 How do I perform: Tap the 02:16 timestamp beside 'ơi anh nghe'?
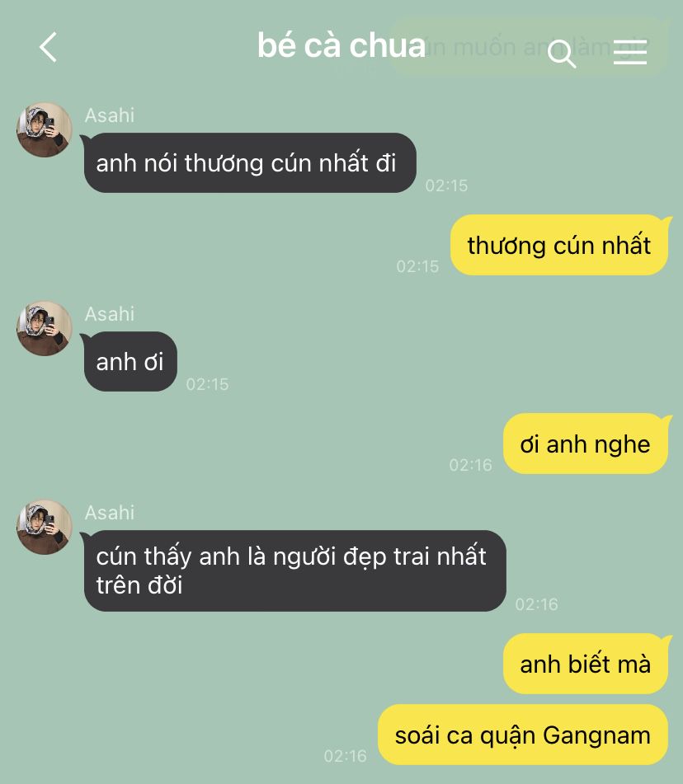click(471, 465)
